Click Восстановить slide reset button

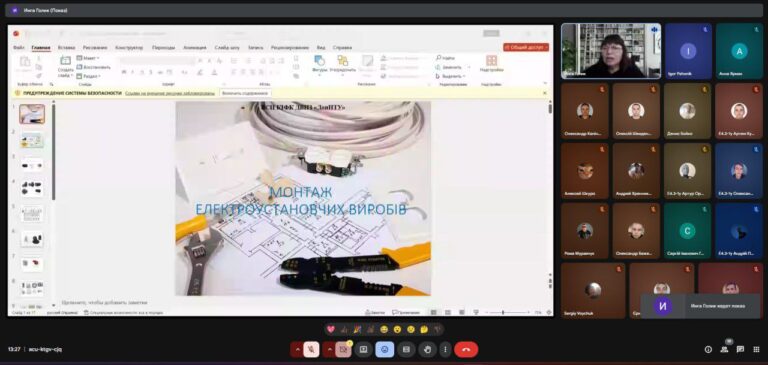tap(94, 67)
